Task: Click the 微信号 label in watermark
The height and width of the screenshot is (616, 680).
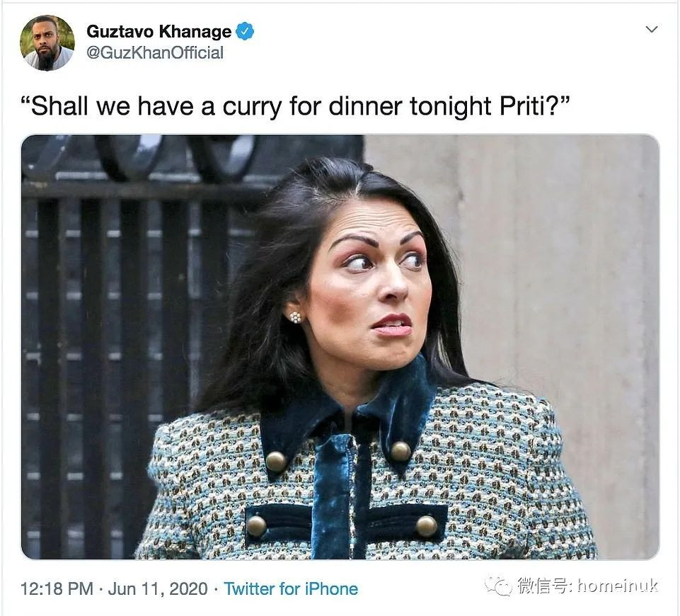Action: (544, 586)
